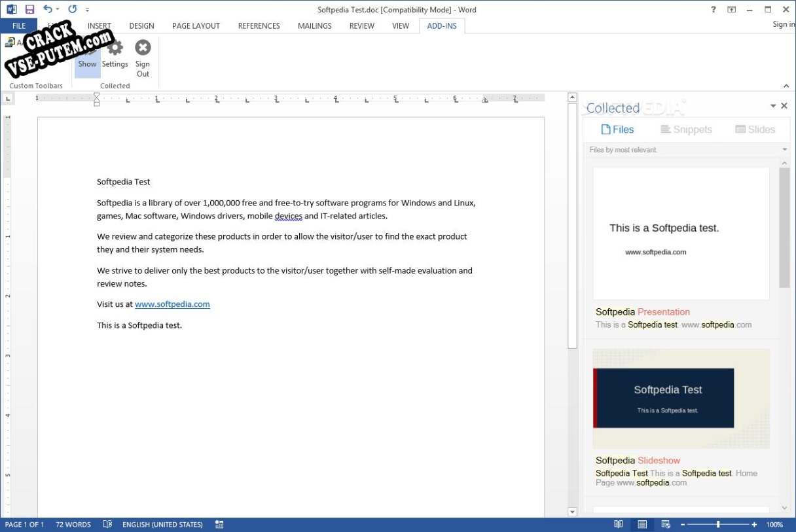Switch to the INSERT tab

pos(99,26)
